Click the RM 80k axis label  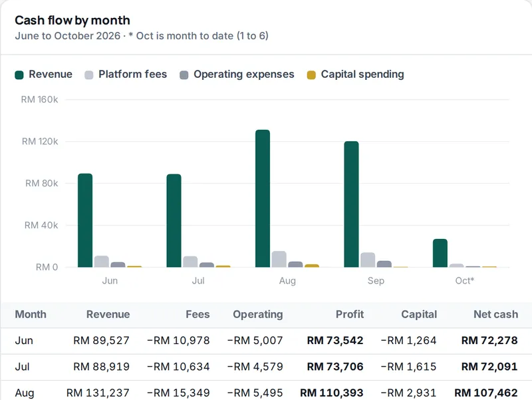(41, 184)
